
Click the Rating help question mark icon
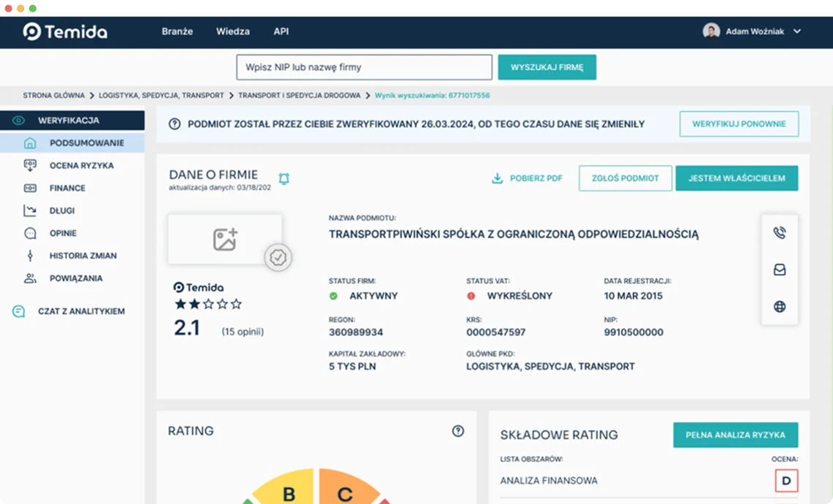458,431
